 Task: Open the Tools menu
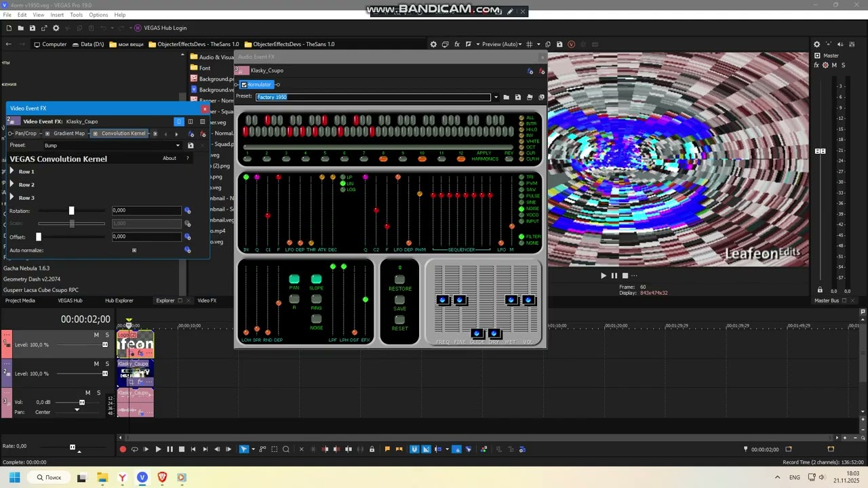(76, 14)
